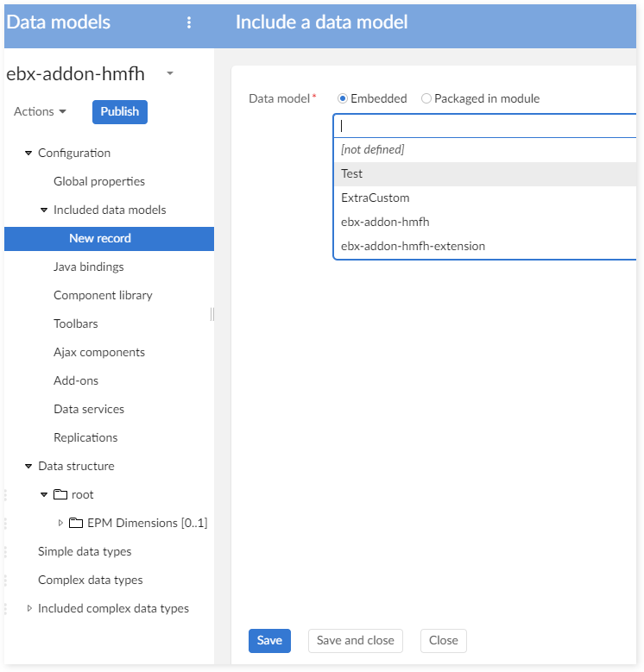
Task: Expand Included complex data types
Action: (29, 609)
